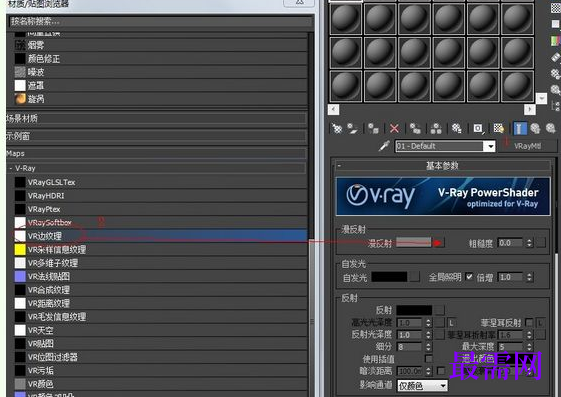Click the Go to Parent icon

click(x=535, y=128)
